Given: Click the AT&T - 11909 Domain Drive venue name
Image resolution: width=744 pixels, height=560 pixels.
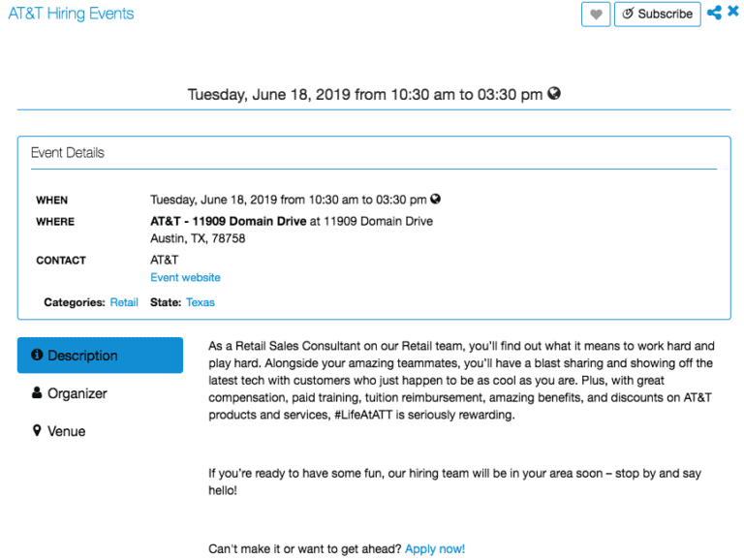Looking at the screenshot, I should (x=229, y=221).
